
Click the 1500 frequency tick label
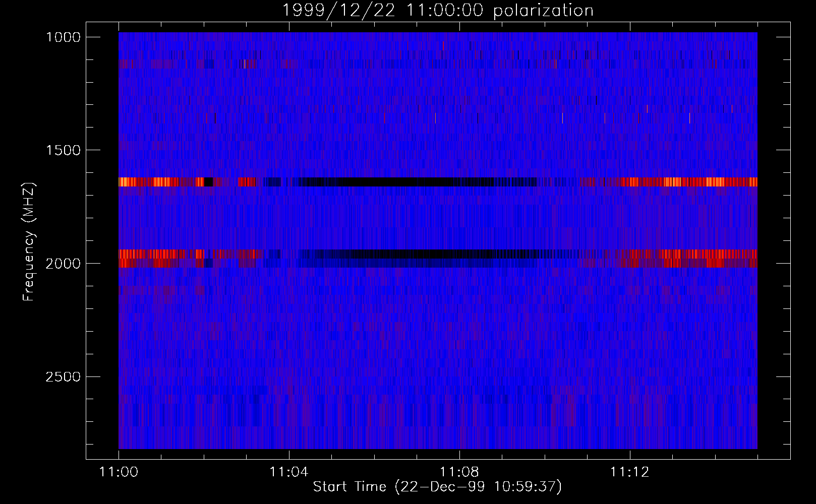point(63,150)
